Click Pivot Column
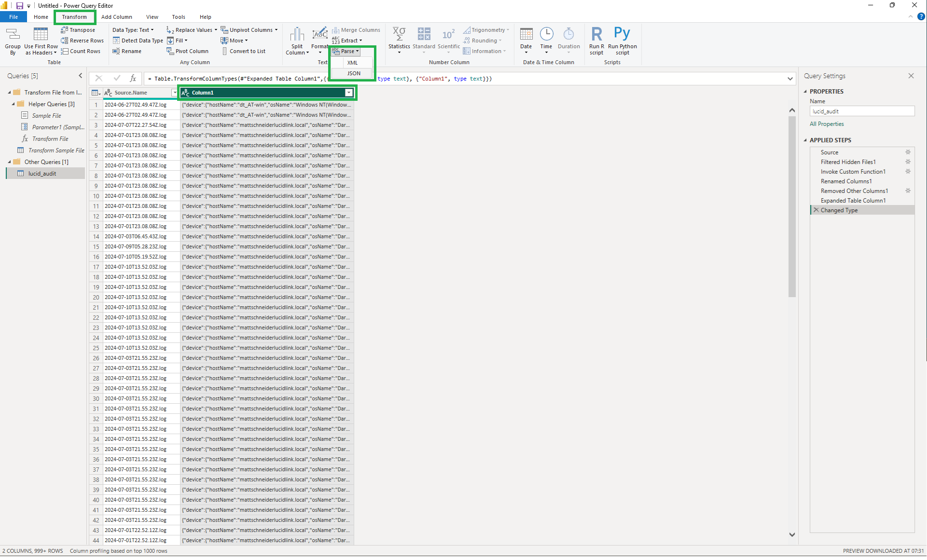Image resolution: width=927 pixels, height=560 pixels. [x=187, y=51]
